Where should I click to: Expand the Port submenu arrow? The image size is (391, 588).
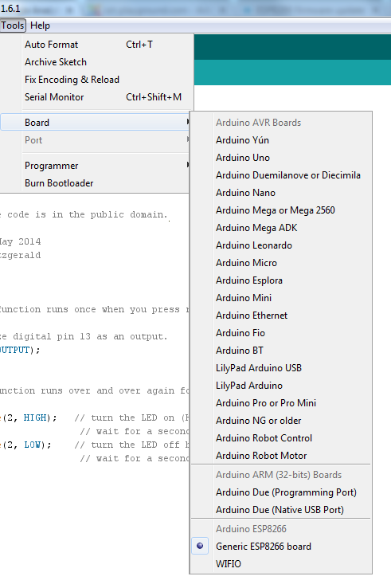[x=187, y=139]
